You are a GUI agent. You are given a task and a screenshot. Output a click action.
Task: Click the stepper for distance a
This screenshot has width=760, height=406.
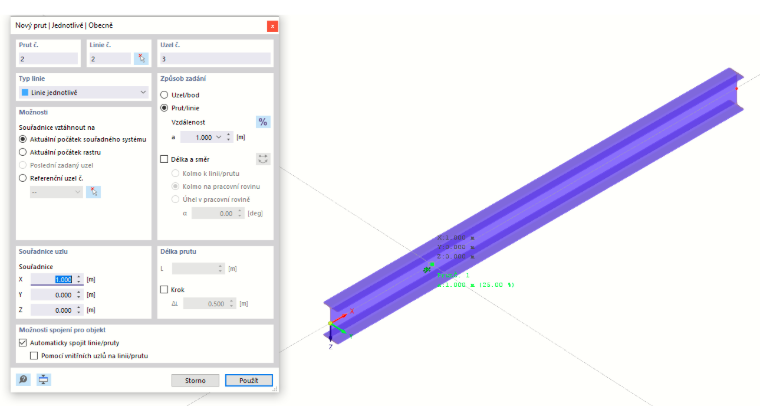tap(229, 138)
